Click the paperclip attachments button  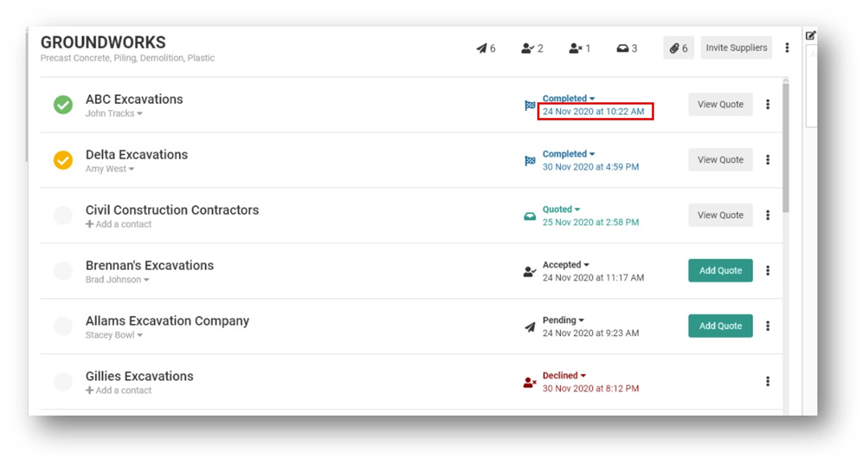[x=678, y=48]
